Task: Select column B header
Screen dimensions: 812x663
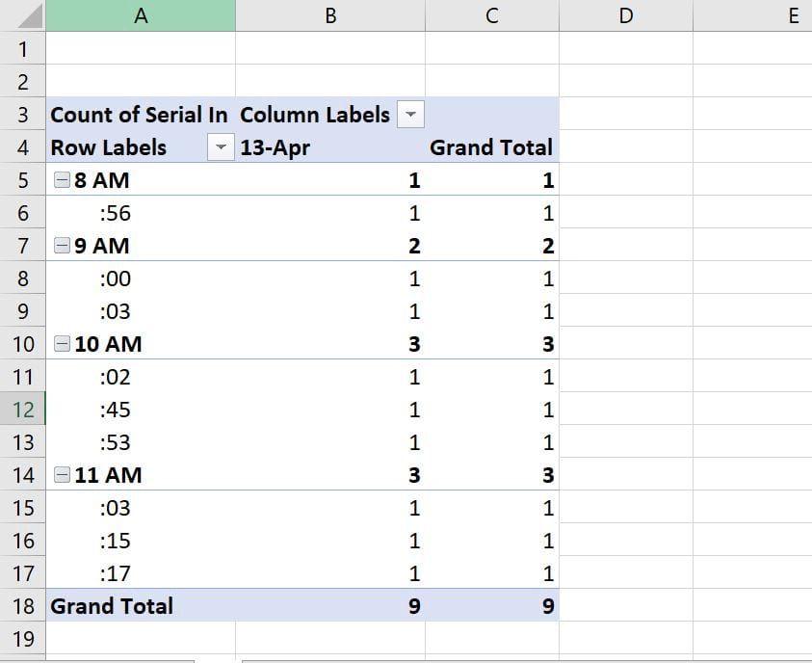Action: click(x=330, y=15)
